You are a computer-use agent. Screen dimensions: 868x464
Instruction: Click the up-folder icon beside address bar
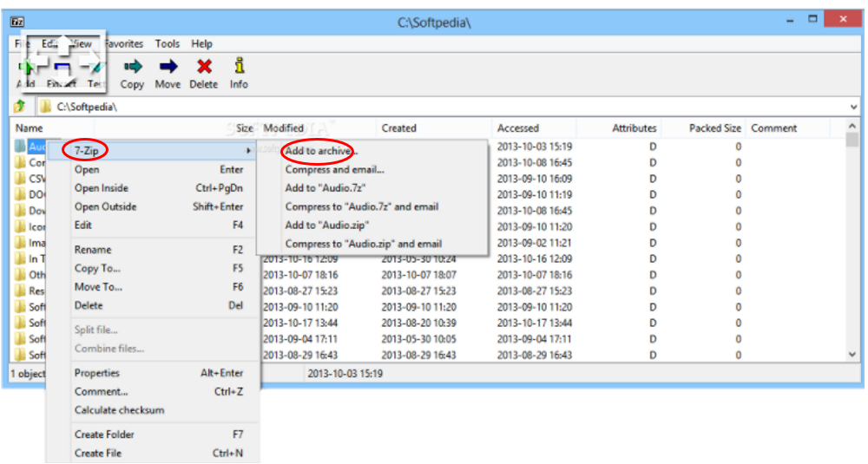19,107
